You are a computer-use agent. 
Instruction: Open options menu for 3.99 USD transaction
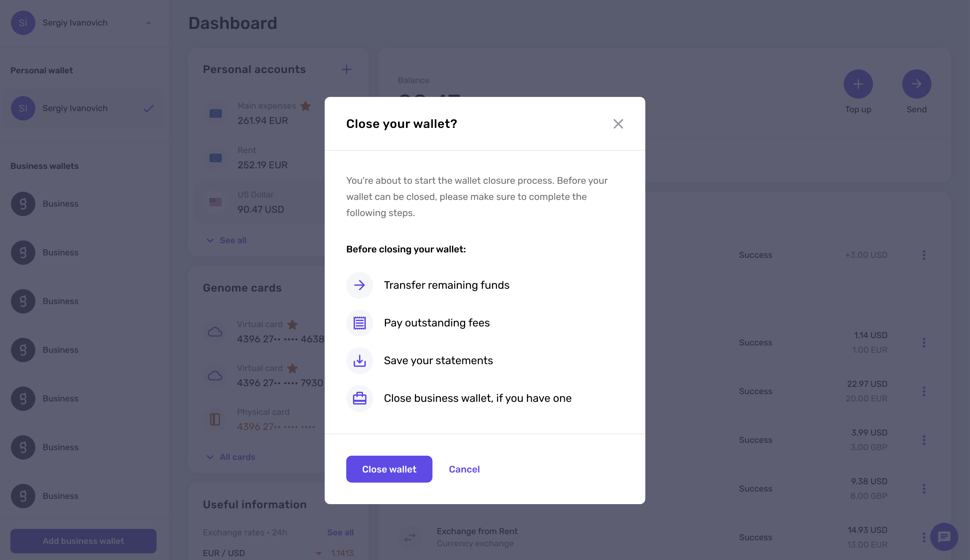pos(924,440)
